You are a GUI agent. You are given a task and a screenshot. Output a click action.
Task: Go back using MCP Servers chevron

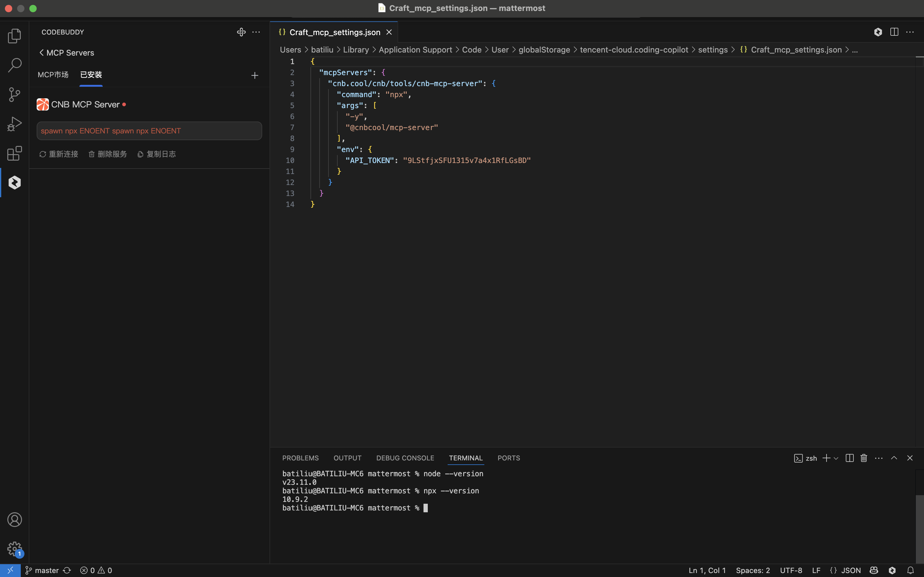[x=41, y=53]
